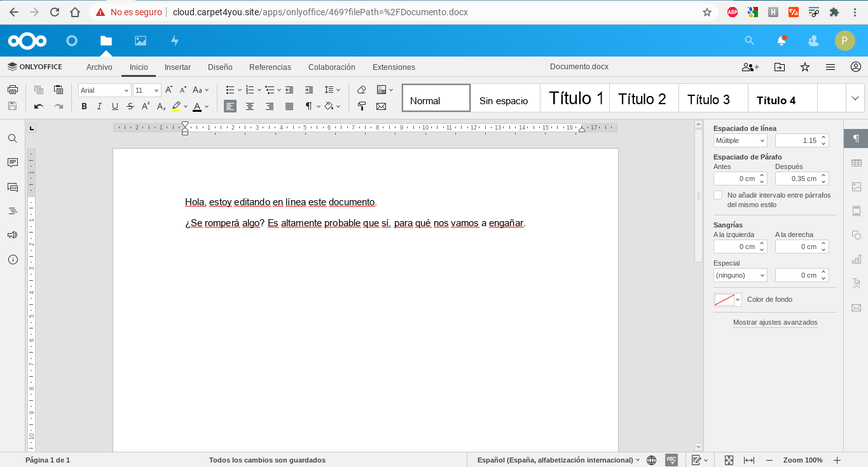The width and height of the screenshot is (868, 467).
Task: Toggle italic formatting
Action: [x=99, y=106]
